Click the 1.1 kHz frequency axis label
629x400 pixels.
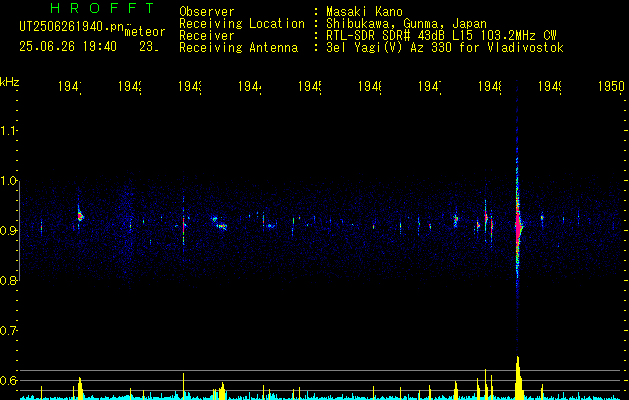(8, 131)
